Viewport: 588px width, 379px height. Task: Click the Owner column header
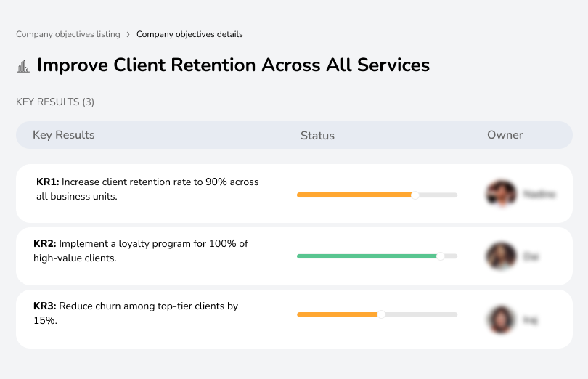coord(505,135)
